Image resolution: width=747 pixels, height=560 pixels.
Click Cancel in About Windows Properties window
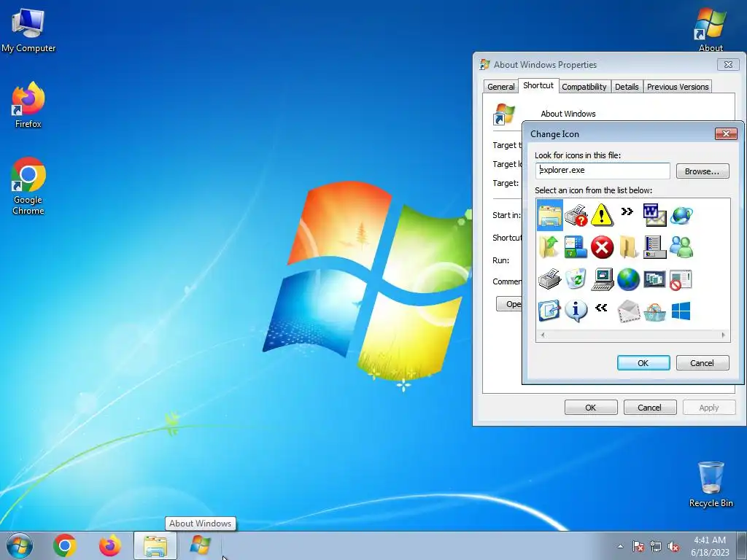650,408
